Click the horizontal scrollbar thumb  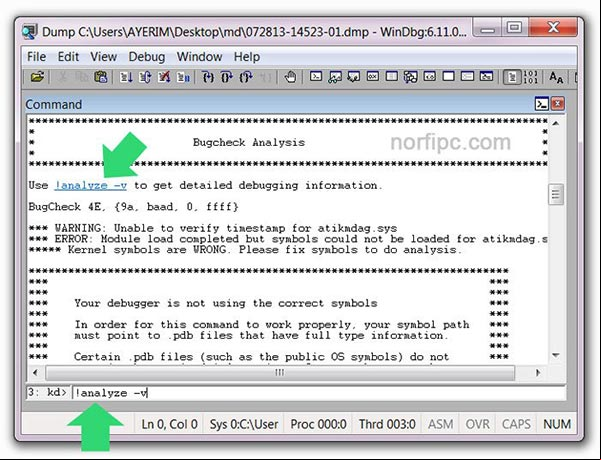[x=280, y=372]
